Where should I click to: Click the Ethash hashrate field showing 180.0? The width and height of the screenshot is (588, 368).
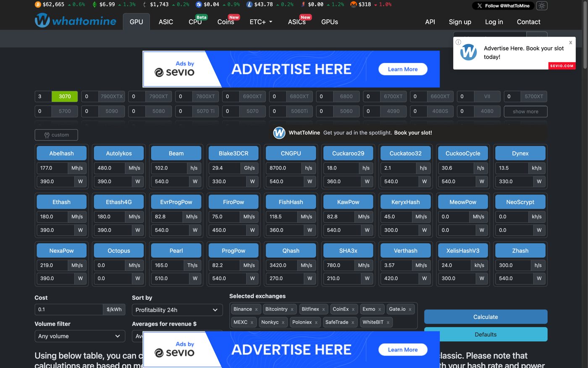52,217
